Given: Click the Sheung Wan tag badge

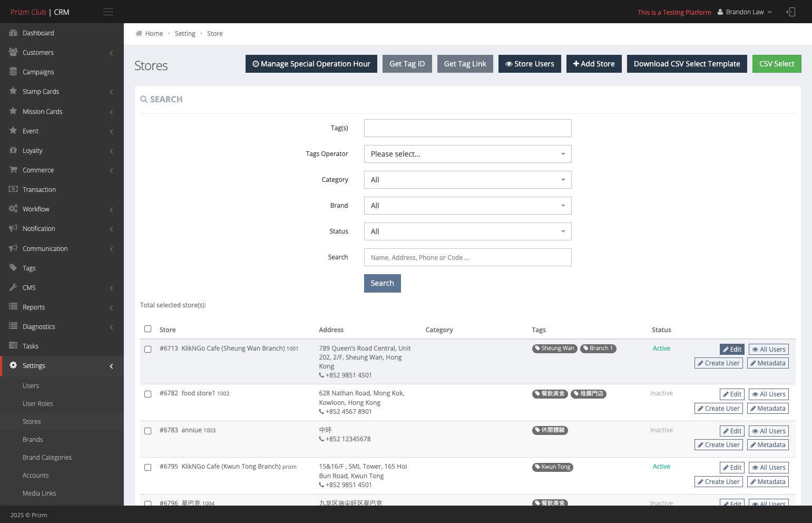Looking at the screenshot, I should point(554,348).
